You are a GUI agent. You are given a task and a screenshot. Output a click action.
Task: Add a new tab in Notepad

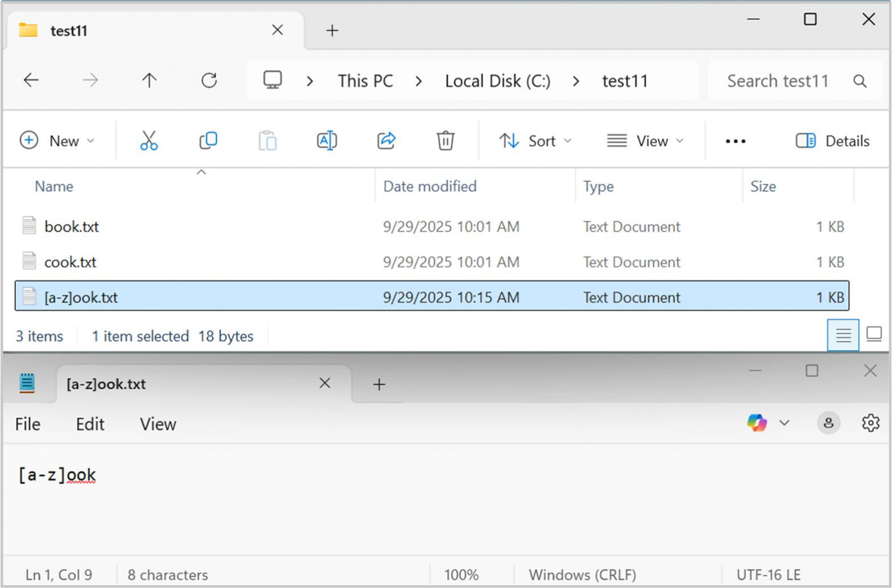pos(379,384)
